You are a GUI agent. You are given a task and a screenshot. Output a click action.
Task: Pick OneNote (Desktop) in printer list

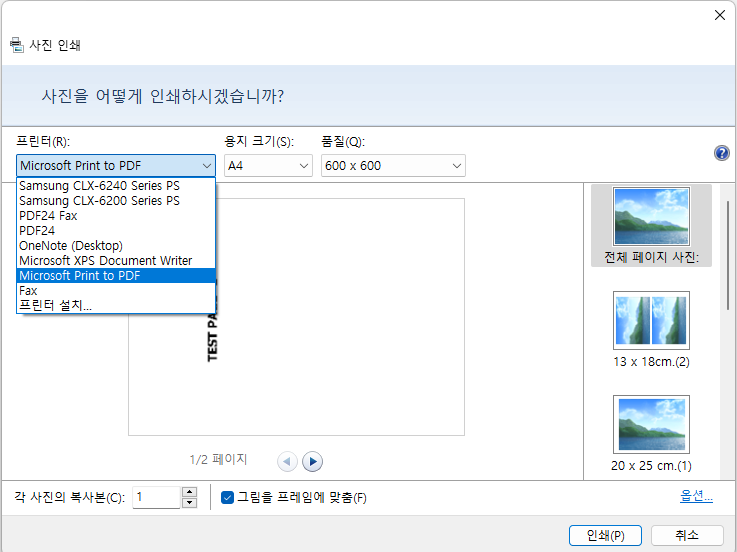[116, 246]
